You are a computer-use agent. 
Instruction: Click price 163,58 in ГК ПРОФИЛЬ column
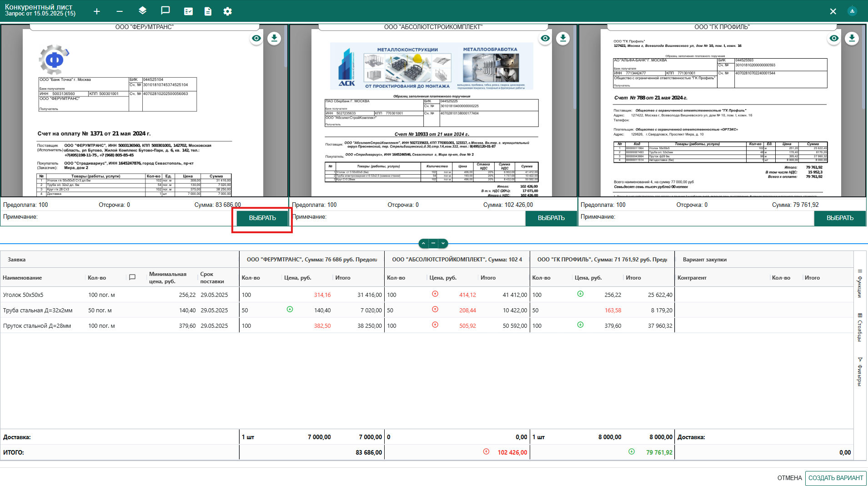613,311
